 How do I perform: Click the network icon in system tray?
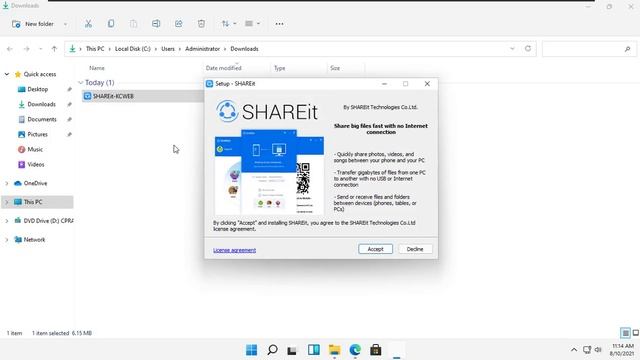587,350
